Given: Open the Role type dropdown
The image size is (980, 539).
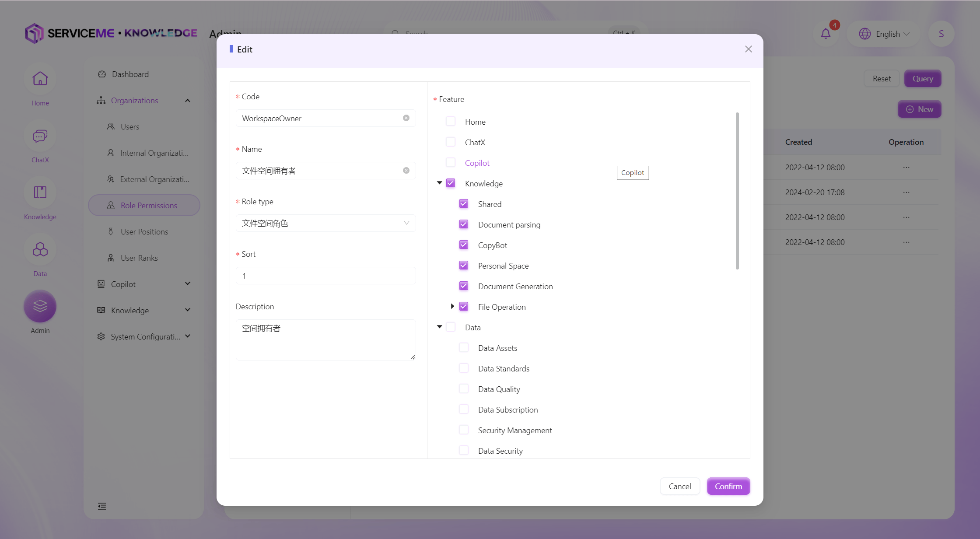Looking at the screenshot, I should point(325,223).
